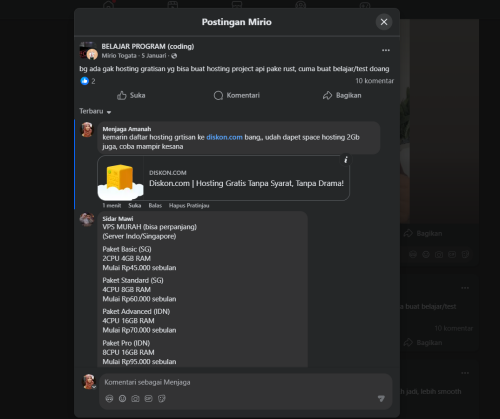This screenshot has width=500, height=419.
Task: Remove link preview with Hapus Pratinjau
Action: pos(189,206)
